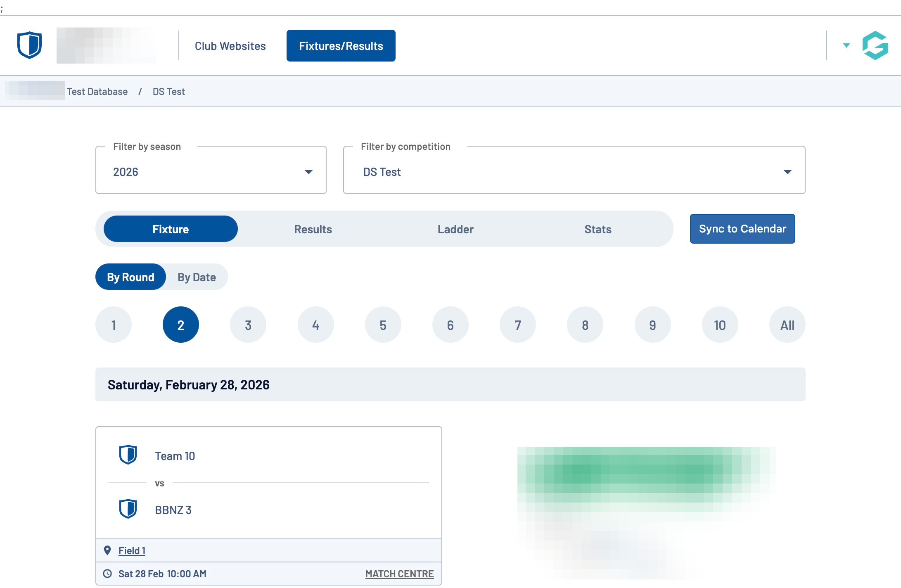Switch to the By Date view
Screen dimensions: 901x588
pyautogui.click(x=197, y=277)
